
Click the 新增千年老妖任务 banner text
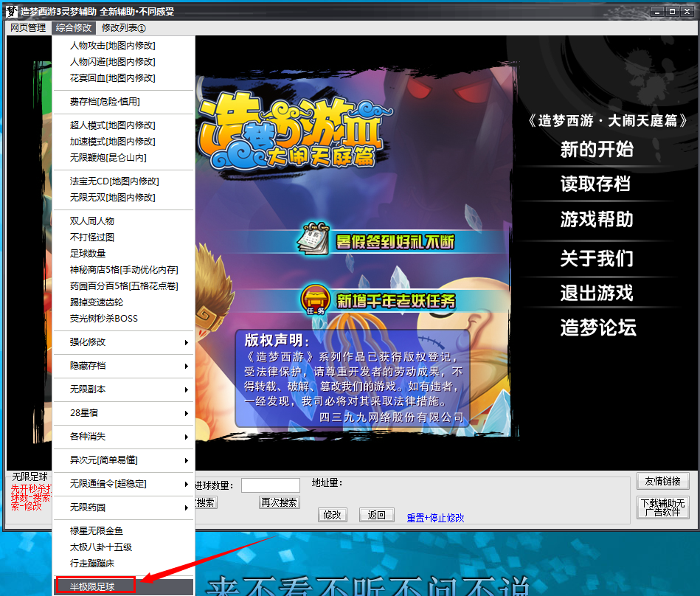(x=396, y=301)
